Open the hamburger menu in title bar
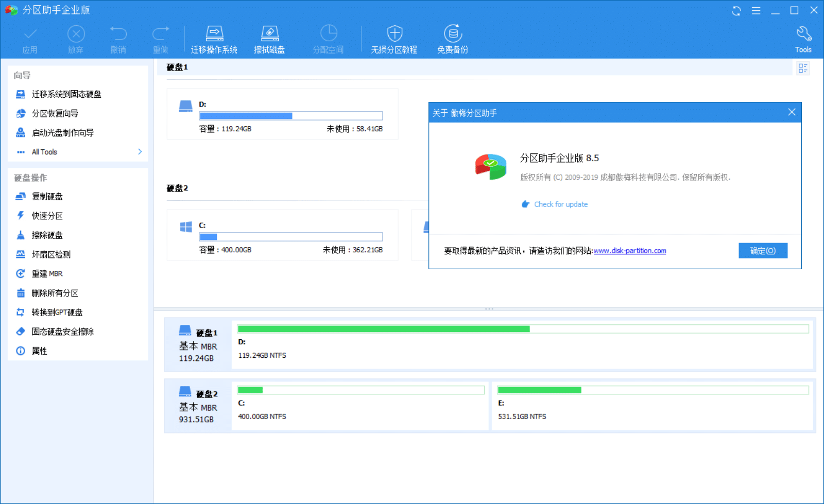 pyautogui.click(x=756, y=11)
